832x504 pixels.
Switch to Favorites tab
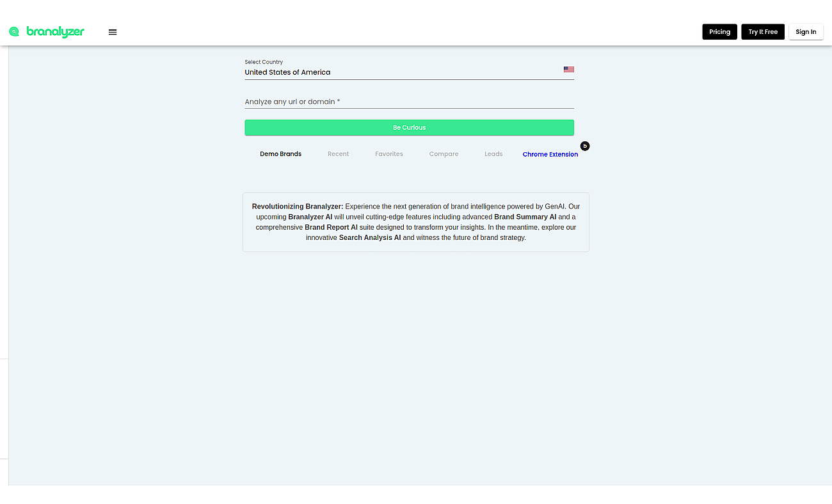tap(389, 154)
